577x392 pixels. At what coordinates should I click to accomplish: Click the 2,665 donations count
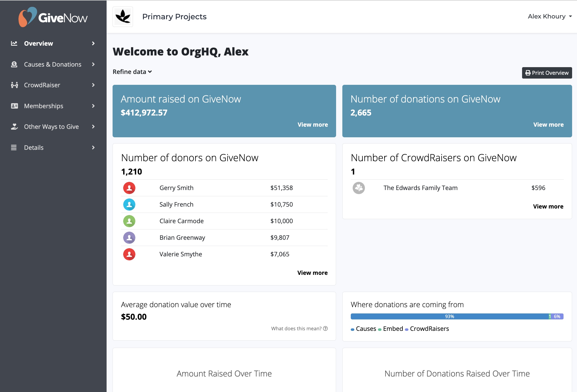[x=361, y=113]
